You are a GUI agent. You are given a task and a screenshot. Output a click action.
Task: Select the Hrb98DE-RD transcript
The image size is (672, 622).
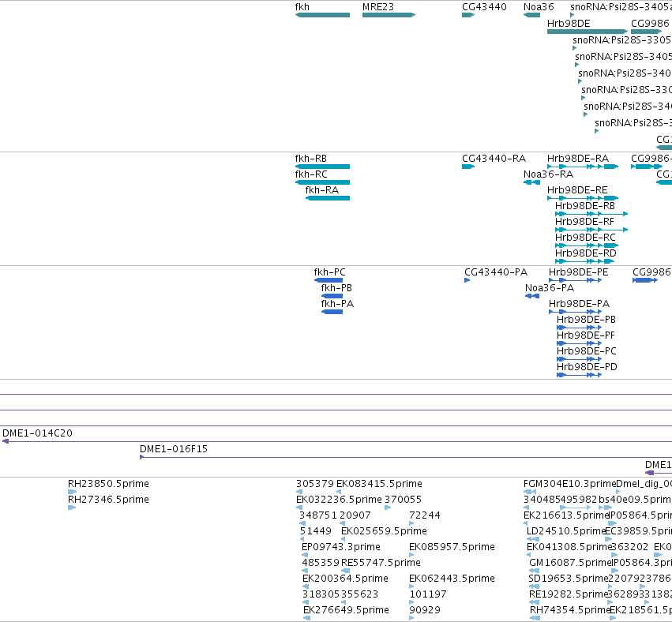point(585,261)
